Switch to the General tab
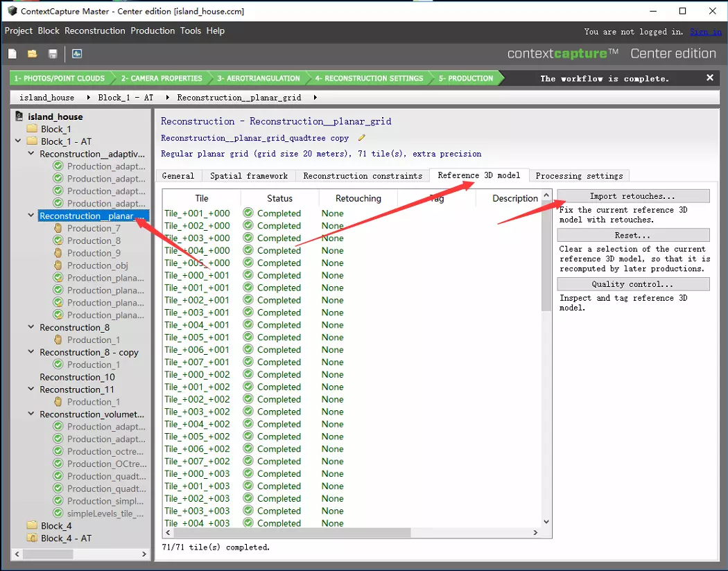The height and width of the screenshot is (571, 728). [178, 176]
